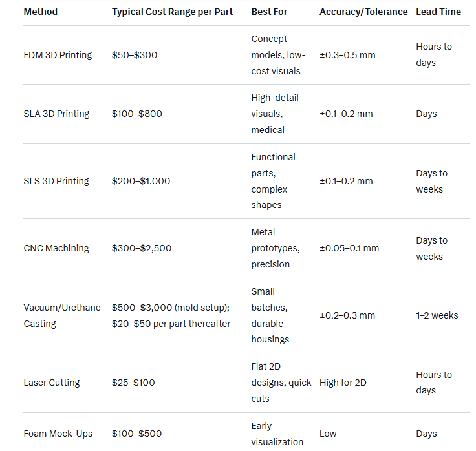Click the 1–2 weeks lead time cell
Image resolution: width=476 pixels, height=451 pixels.
tap(437, 315)
